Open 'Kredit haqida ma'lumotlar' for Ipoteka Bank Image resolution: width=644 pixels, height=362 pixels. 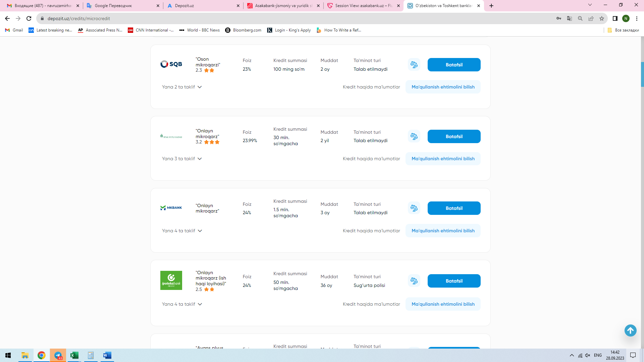pyautogui.click(x=371, y=304)
